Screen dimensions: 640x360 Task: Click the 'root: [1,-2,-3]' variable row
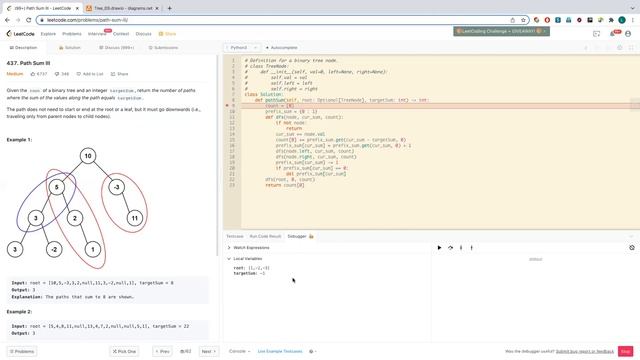251,268
